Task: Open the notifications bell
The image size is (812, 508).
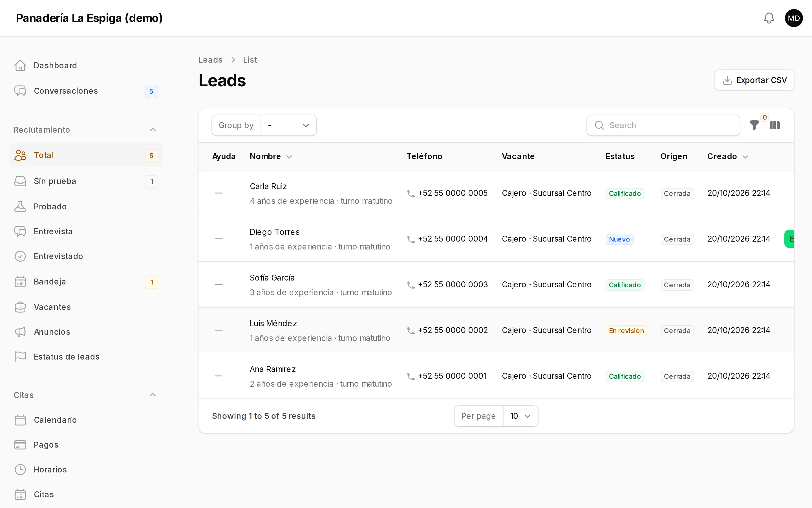Action: [769, 18]
